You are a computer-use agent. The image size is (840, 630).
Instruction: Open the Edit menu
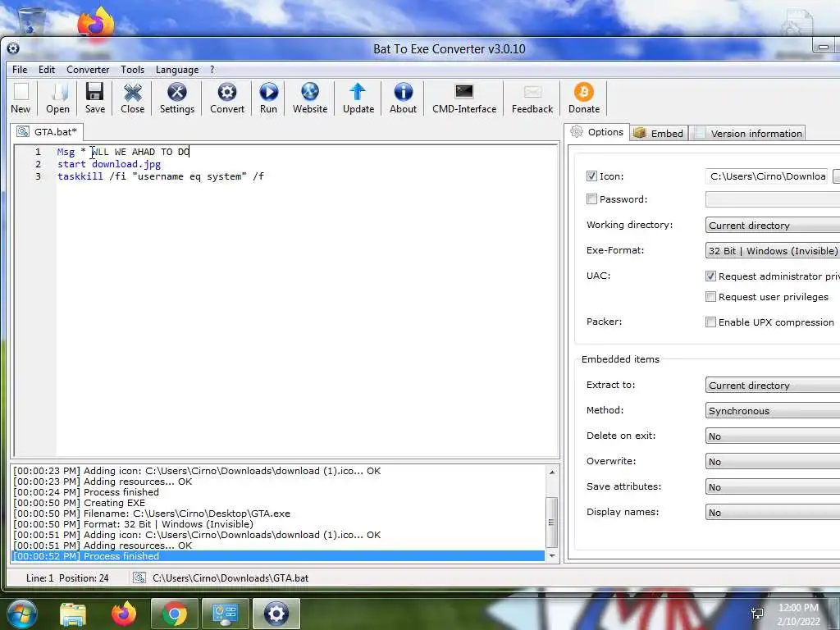point(47,70)
